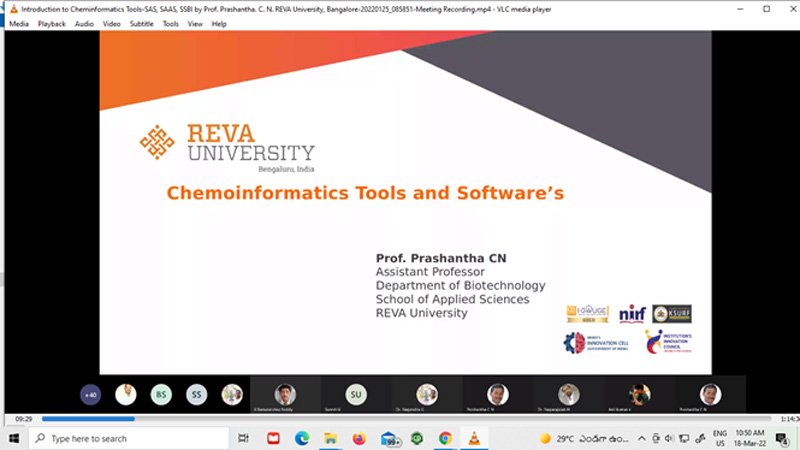Click the KSURF badge on the slide

coord(672,314)
